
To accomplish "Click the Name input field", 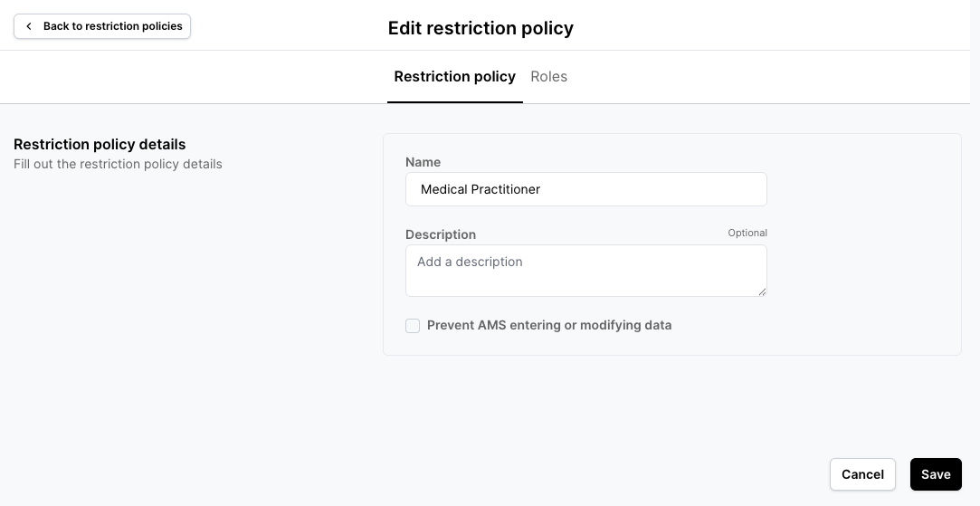I will (x=585, y=189).
